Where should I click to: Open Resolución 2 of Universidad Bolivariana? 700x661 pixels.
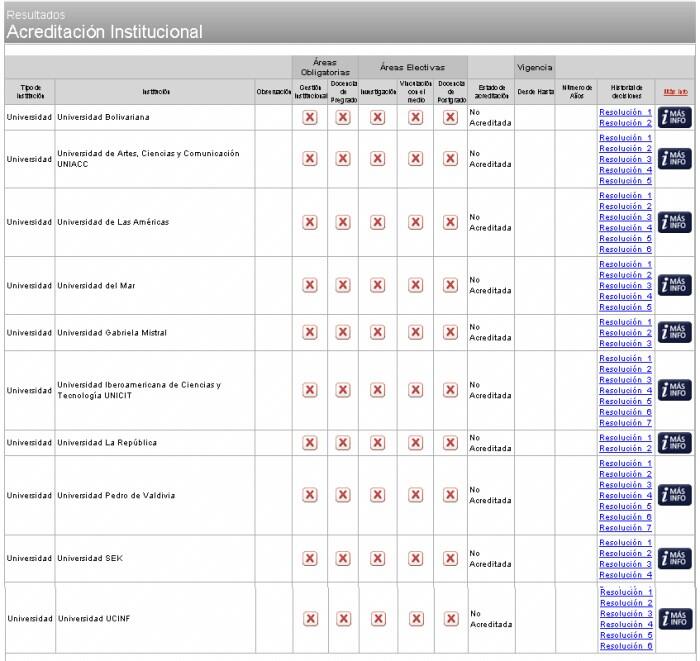[625, 123]
